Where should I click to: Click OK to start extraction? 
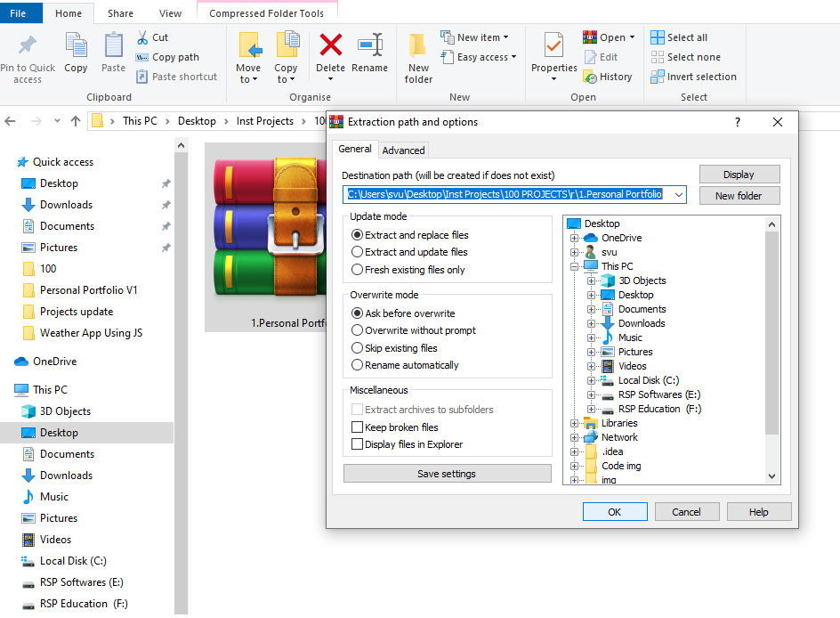click(x=615, y=512)
